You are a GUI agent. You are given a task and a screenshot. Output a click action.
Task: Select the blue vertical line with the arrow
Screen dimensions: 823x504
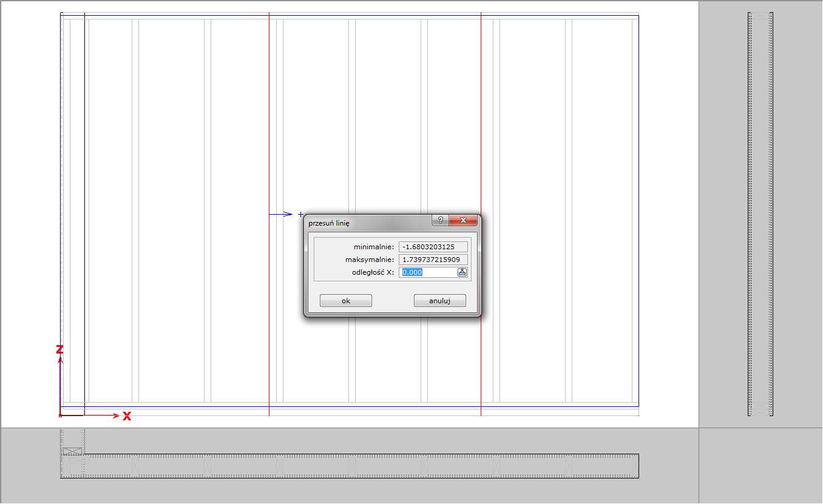coord(269,121)
